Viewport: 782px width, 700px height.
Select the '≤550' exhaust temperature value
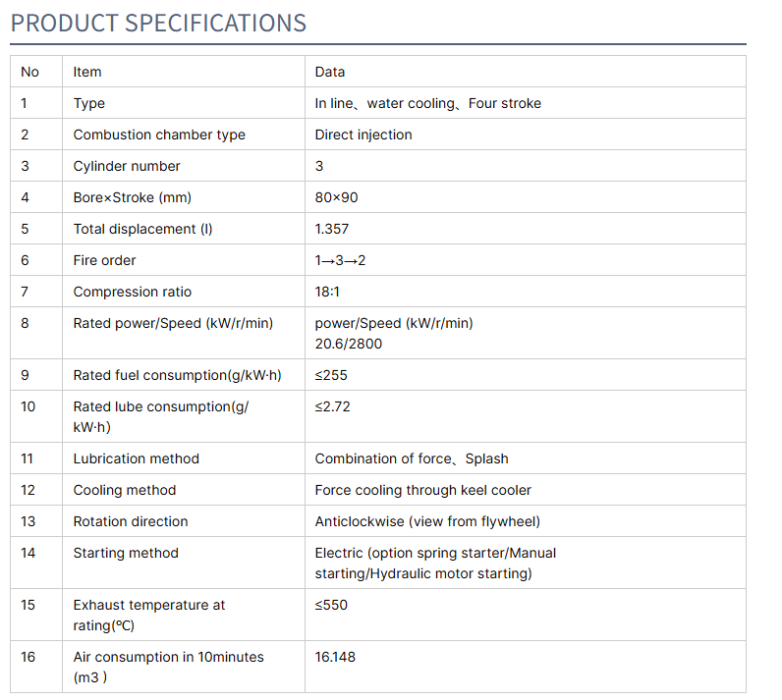click(x=331, y=605)
